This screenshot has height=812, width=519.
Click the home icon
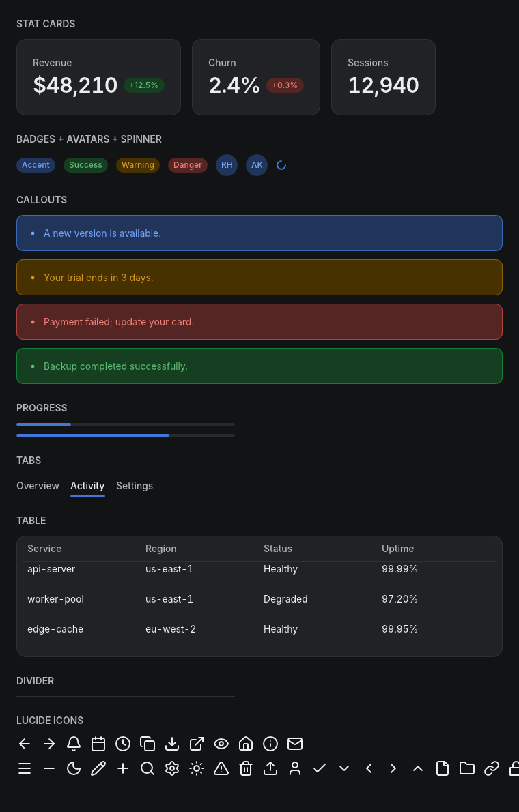tap(246, 744)
